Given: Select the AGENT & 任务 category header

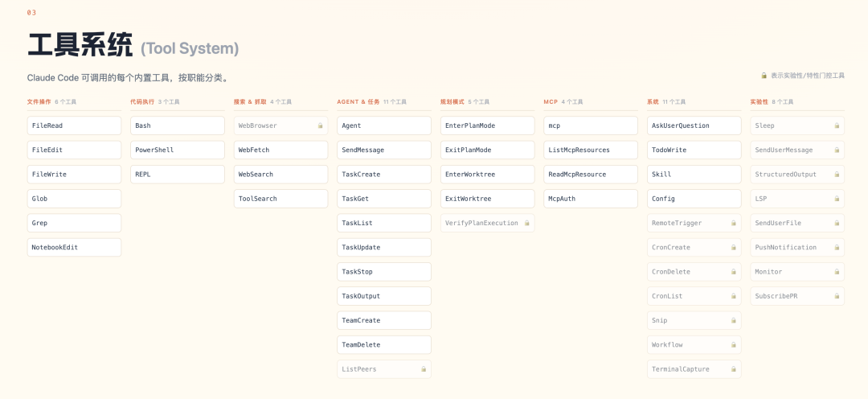Looking at the screenshot, I should pyautogui.click(x=358, y=102).
